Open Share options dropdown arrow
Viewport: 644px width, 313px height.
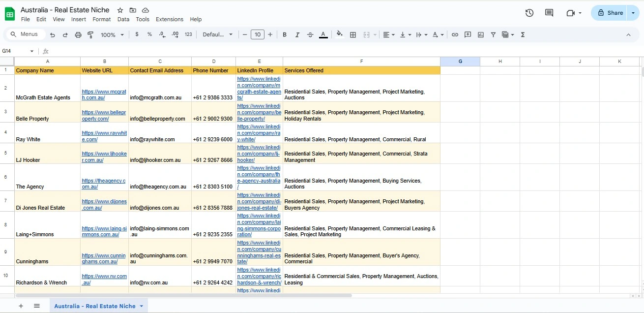coord(633,13)
